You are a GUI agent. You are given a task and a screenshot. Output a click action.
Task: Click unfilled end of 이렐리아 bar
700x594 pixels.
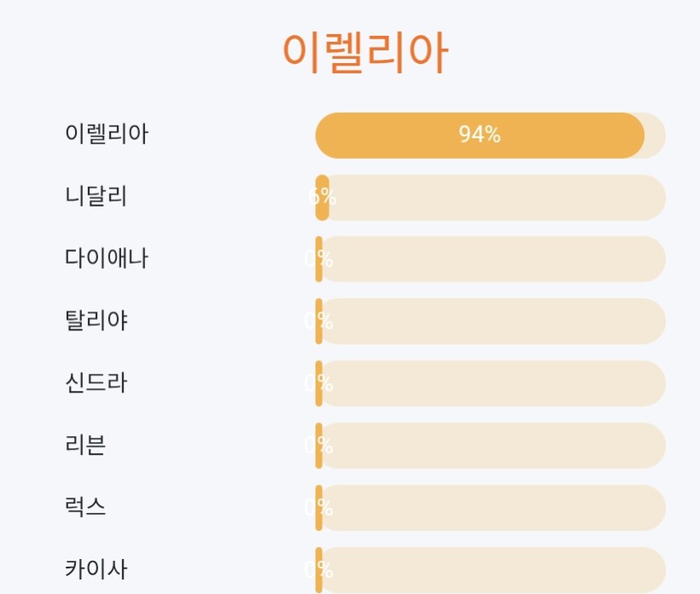pyautogui.click(x=655, y=135)
